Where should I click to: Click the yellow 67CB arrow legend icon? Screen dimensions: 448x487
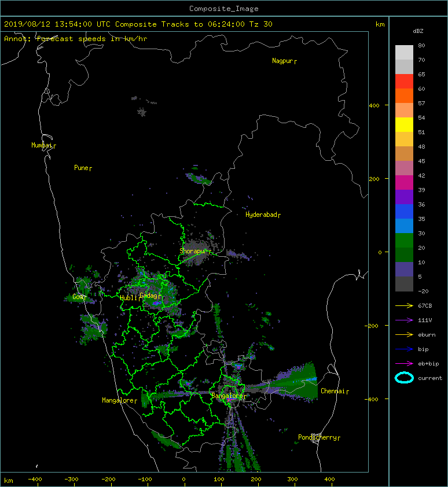point(404,305)
